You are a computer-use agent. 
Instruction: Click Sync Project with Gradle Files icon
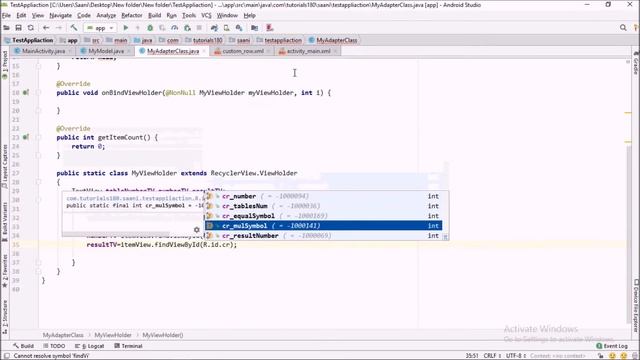point(214,28)
